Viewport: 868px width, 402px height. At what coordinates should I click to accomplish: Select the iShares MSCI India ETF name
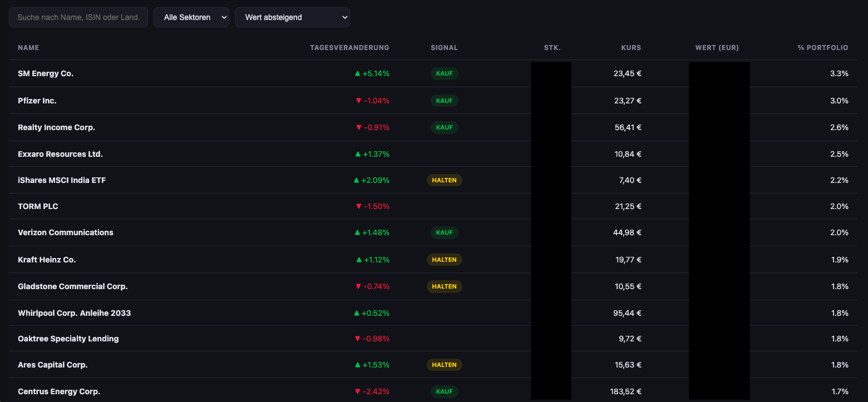[x=62, y=180]
